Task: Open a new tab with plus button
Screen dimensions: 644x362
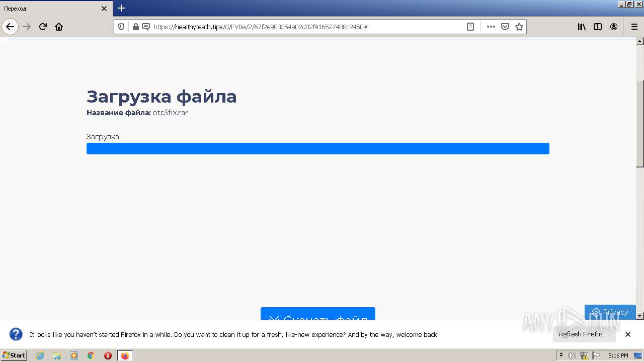Action: point(121,8)
